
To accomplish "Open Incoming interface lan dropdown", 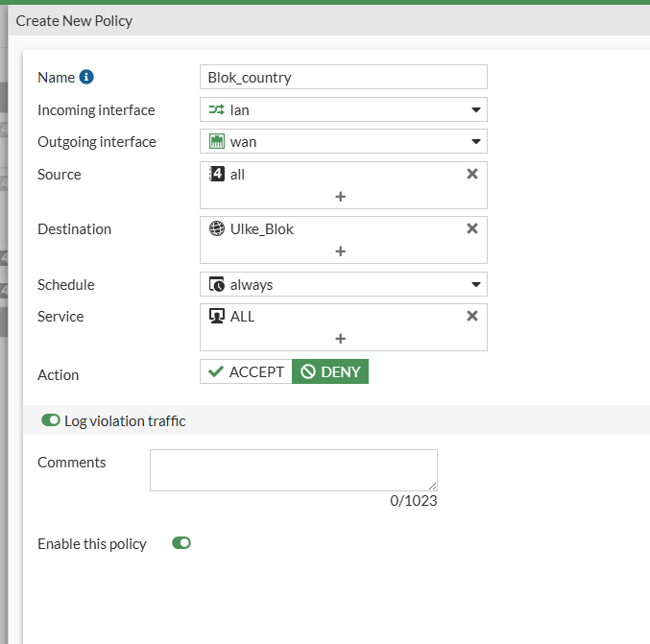I will coord(344,109).
